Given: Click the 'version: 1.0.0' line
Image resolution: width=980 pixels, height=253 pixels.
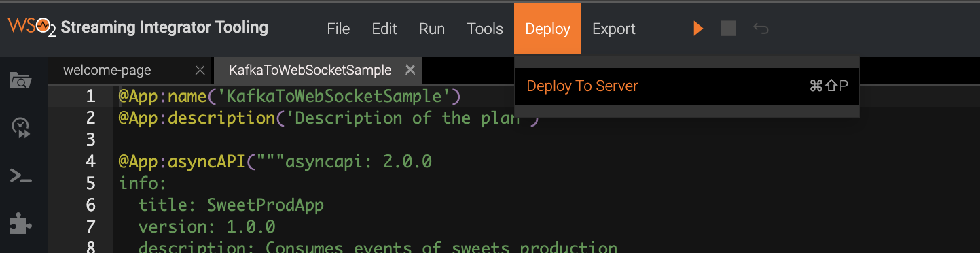Looking at the screenshot, I should 206,226.
